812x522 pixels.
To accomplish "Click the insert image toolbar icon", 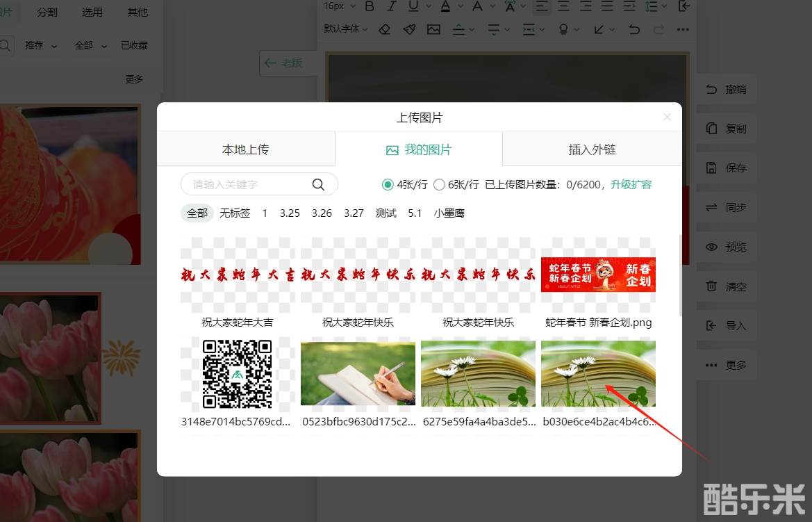I will (x=433, y=29).
